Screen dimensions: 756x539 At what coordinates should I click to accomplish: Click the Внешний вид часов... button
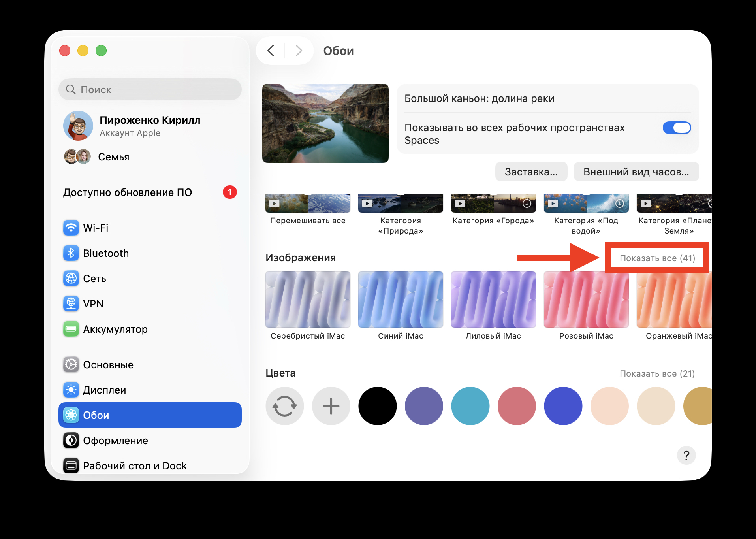click(x=636, y=172)
